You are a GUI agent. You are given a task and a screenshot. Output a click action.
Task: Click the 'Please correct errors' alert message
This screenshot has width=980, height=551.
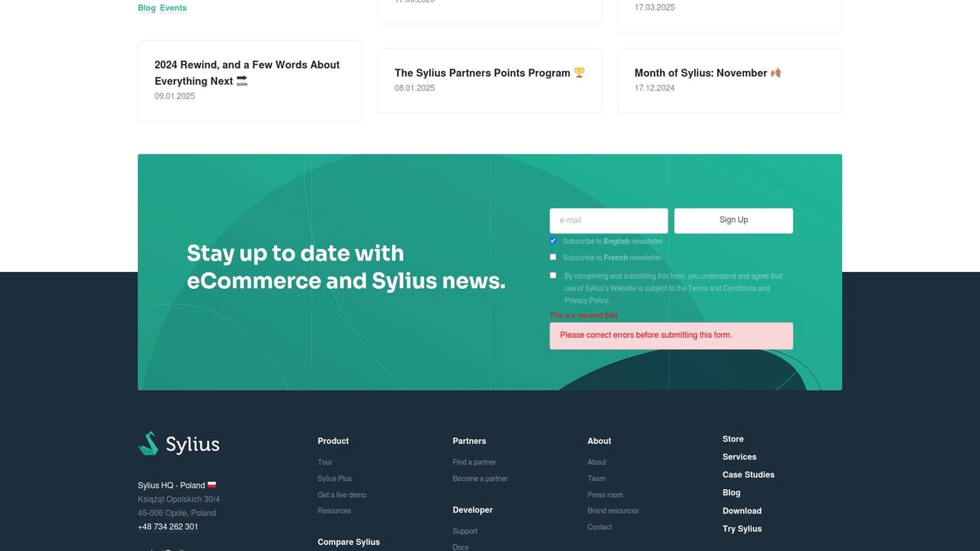click(x=671, y=336)
